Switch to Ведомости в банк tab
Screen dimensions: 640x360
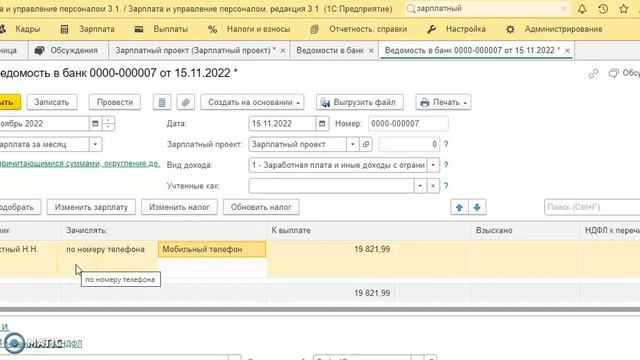pyautogui.click(x=330, y=50)
